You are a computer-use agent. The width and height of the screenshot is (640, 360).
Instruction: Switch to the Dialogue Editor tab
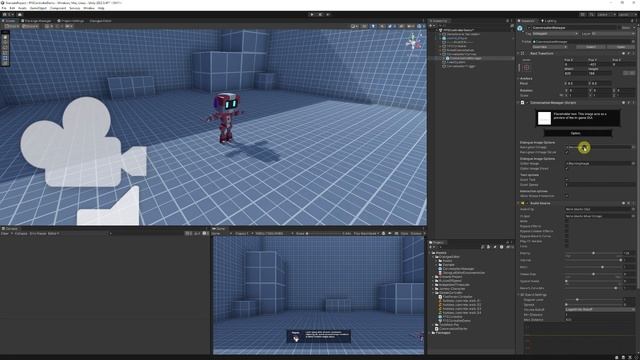100,21
